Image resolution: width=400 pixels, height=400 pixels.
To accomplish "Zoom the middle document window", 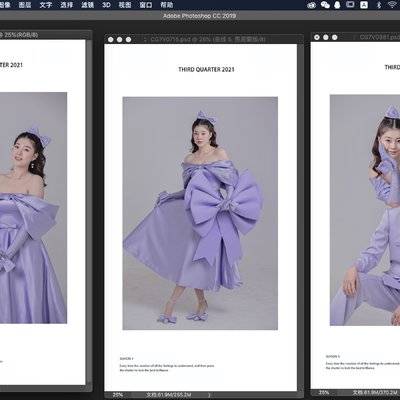I will [129, 39].
